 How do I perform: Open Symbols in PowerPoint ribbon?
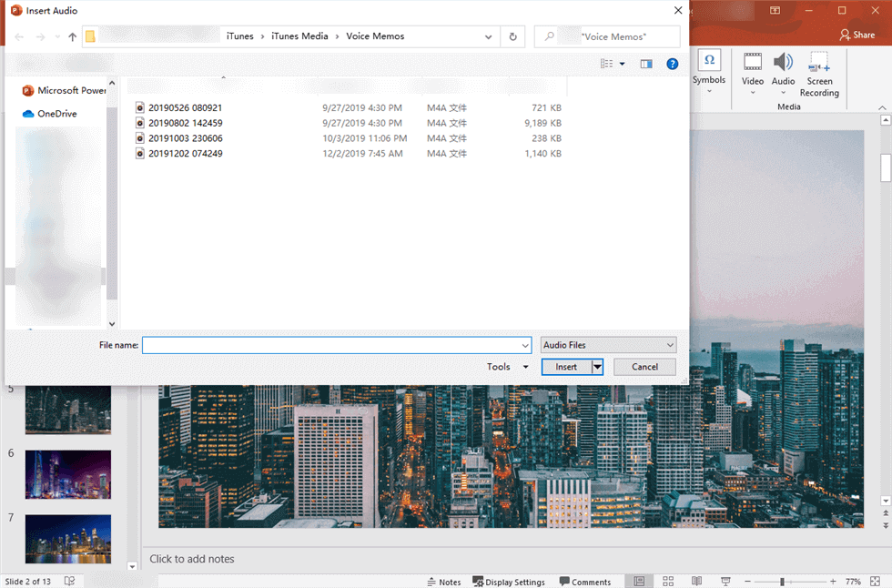click(x=709, y=72)
